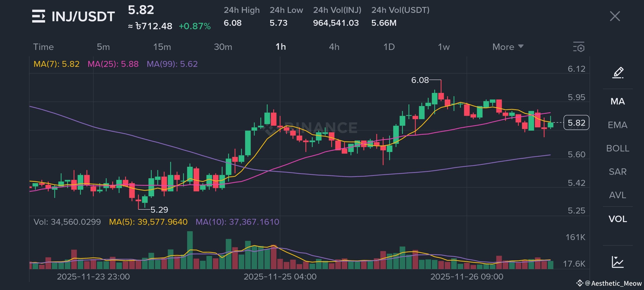Select the drawing pencil tool

618,73
